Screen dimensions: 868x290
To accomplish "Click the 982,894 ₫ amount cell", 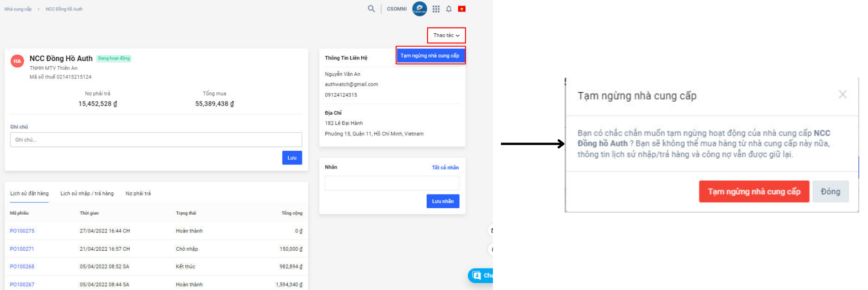I will pyautogui.click(x=291, y=267).
